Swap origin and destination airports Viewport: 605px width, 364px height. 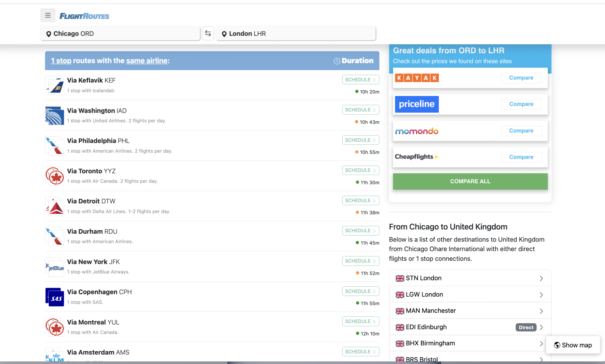pos(208,33)
